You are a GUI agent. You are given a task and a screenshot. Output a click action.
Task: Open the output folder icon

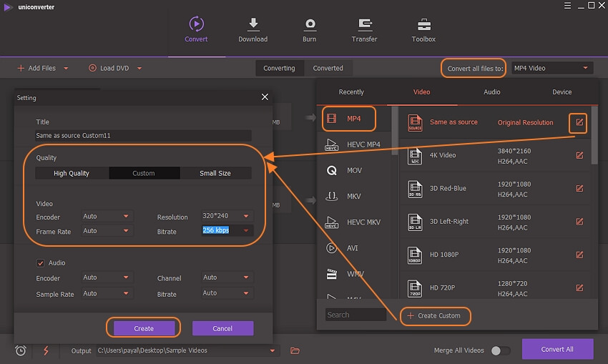pyautogui.click(x=295, y=350)
